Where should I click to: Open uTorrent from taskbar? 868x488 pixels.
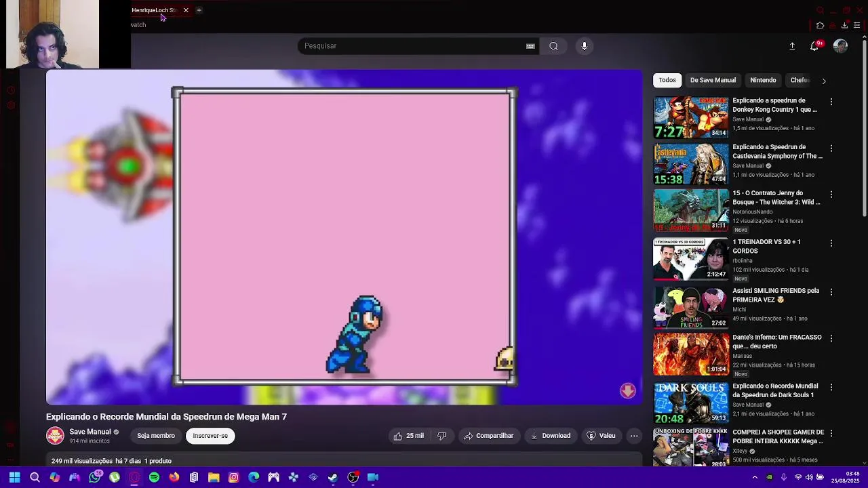pyautogui.click(x=115, y=477)
